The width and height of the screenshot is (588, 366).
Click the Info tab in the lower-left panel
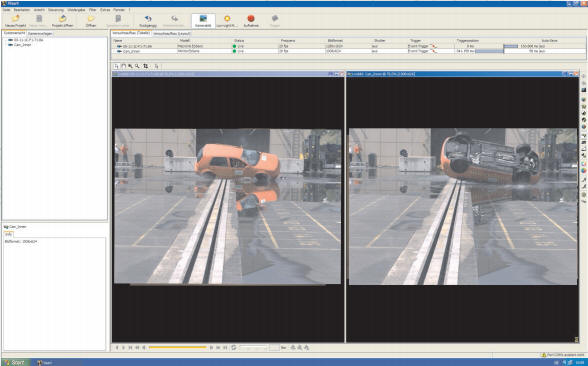[x=8, y=234]
